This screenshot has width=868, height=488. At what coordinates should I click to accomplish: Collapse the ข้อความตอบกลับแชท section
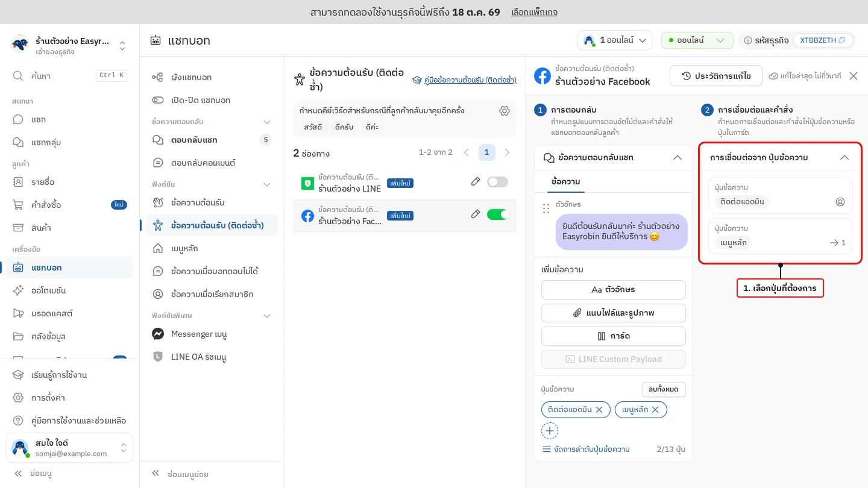[x=678, y=158]
